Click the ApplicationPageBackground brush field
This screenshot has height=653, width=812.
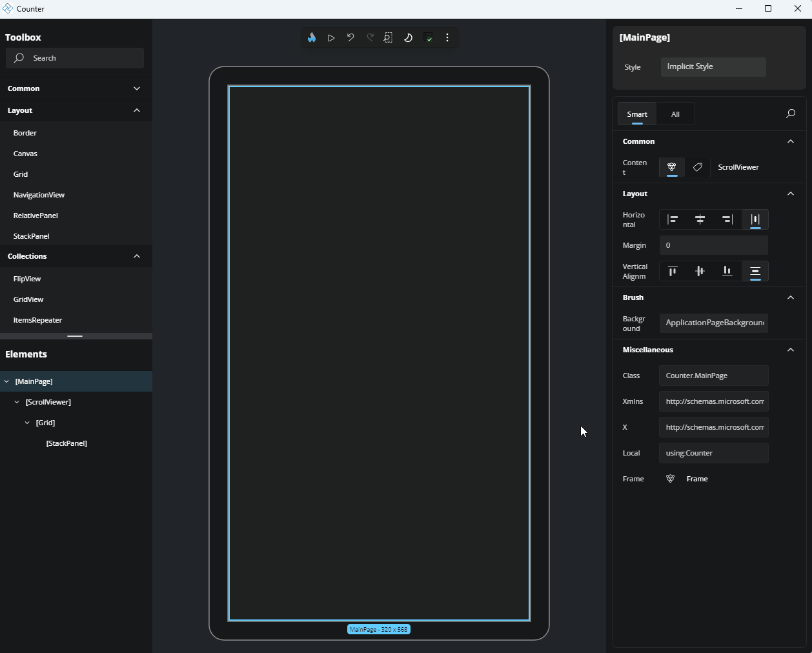(713, 323)
